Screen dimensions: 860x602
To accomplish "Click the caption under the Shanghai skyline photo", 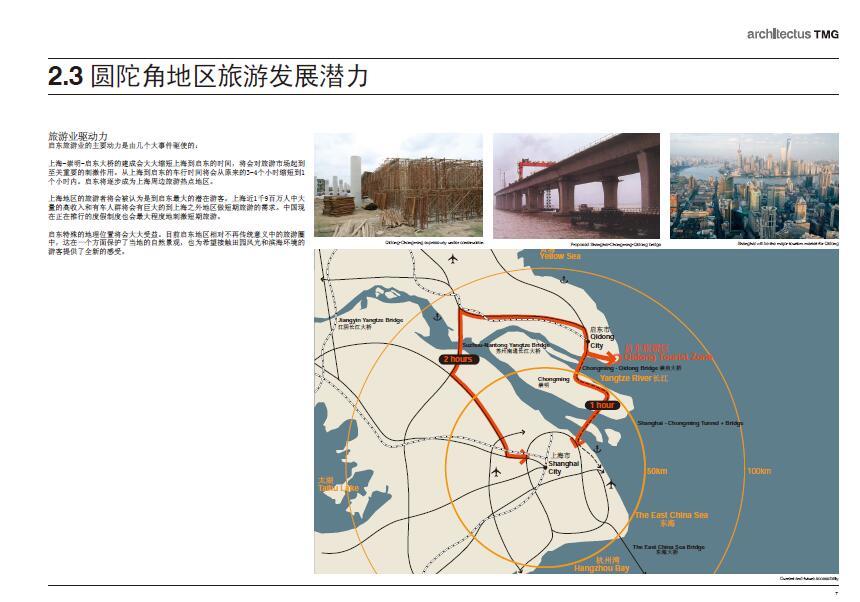I will (x=788, y=243).
